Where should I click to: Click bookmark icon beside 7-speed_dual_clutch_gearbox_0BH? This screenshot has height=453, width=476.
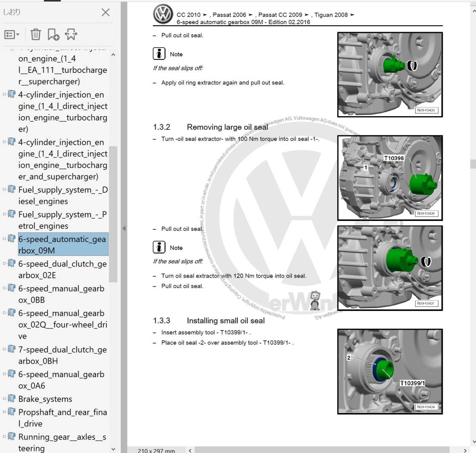click(x=12, y=349)
